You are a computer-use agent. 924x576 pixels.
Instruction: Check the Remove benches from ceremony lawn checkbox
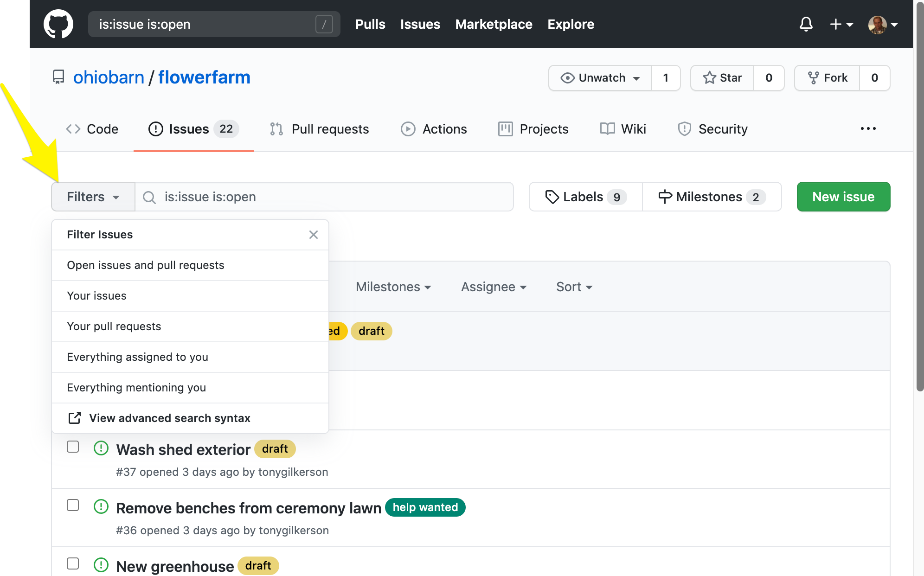(73, 505)
